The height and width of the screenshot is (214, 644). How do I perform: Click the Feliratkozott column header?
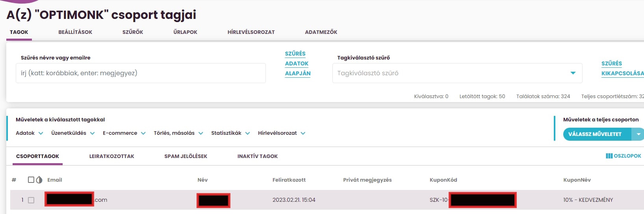point(289,180)
